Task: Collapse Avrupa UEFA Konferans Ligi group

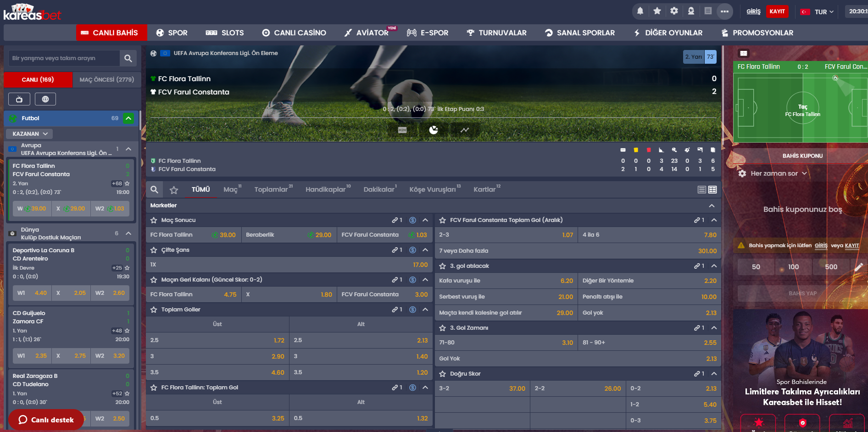Action: (128, 149)
